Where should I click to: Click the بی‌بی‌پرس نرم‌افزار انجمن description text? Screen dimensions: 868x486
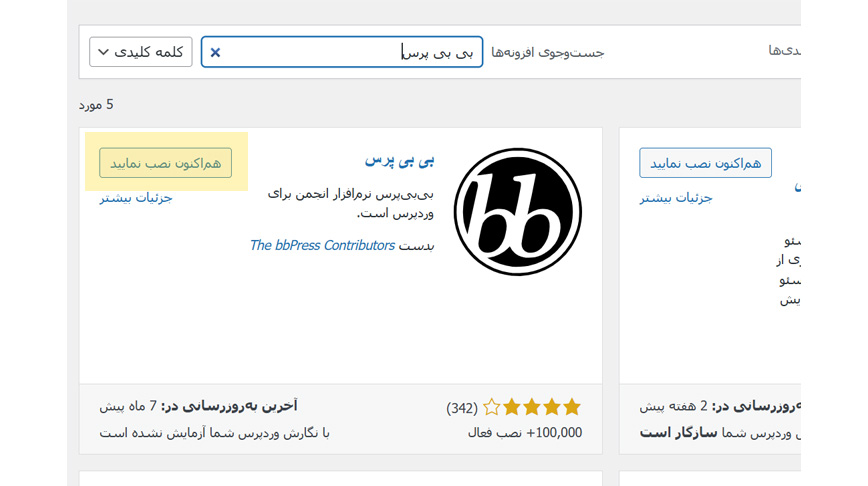point(350,203)
